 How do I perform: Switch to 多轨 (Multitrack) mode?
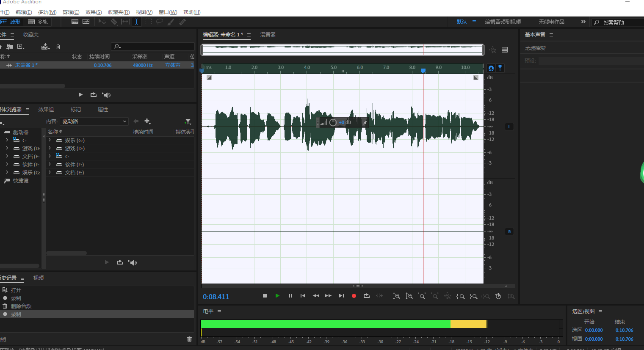38,22
